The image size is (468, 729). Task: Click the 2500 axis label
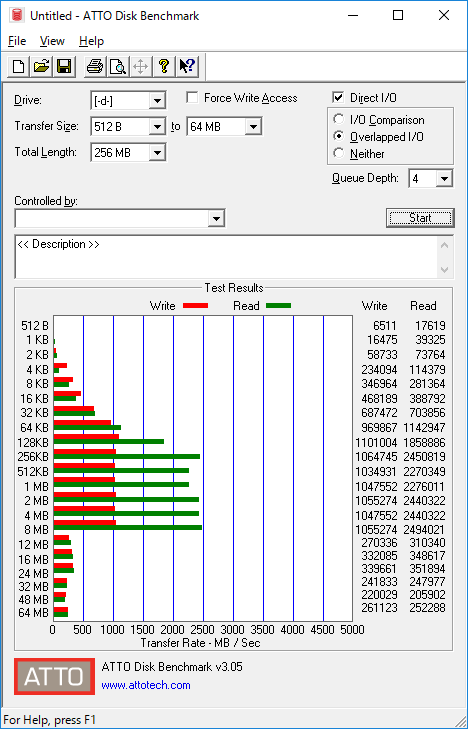pos(203,630)
